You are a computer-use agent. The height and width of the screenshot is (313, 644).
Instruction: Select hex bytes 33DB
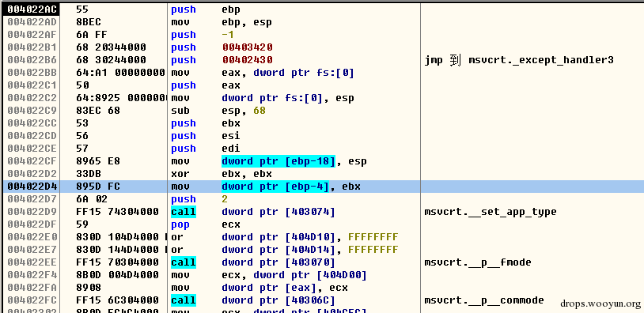tap(89, 174)
